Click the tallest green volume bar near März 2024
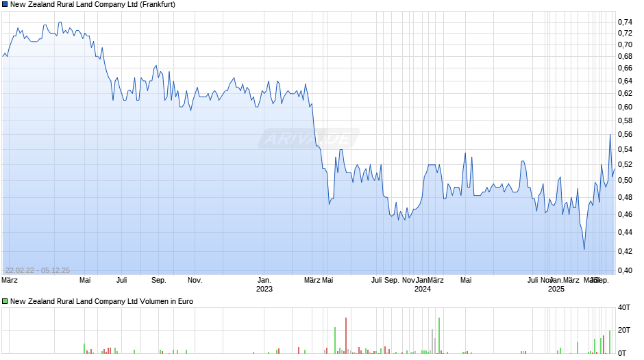The image size is (644, 360). coord(439,336)
